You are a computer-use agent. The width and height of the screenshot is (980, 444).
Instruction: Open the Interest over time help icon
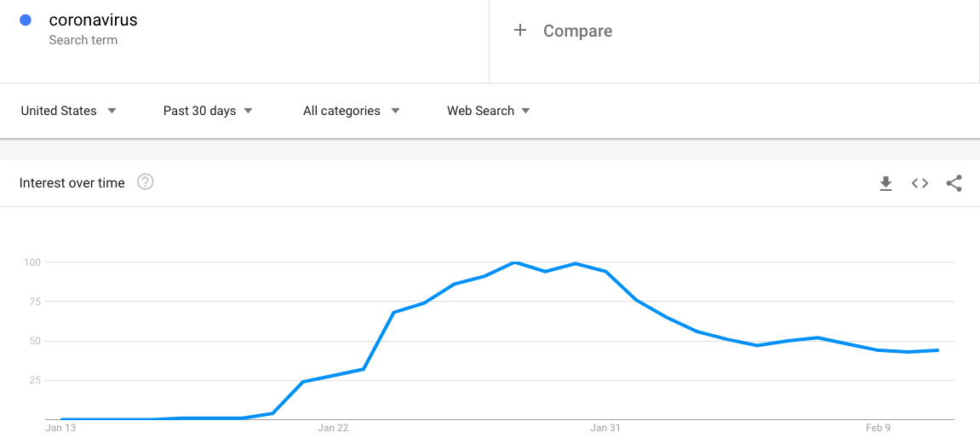[145, 182]
